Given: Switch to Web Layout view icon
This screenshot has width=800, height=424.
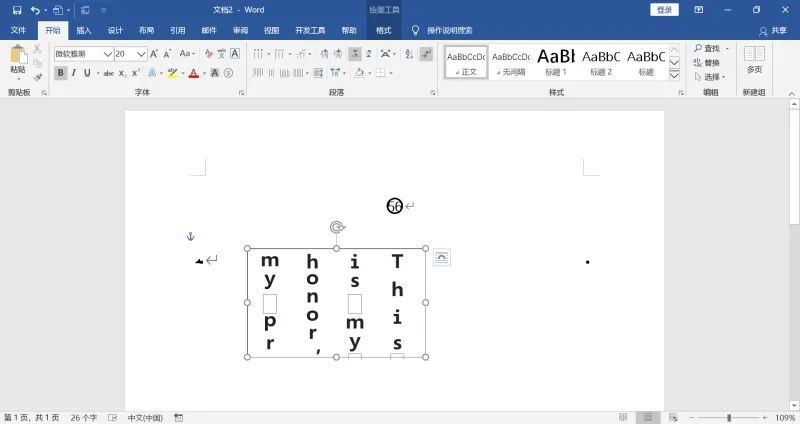Looking at the screenshot, I should coord(673,417).
